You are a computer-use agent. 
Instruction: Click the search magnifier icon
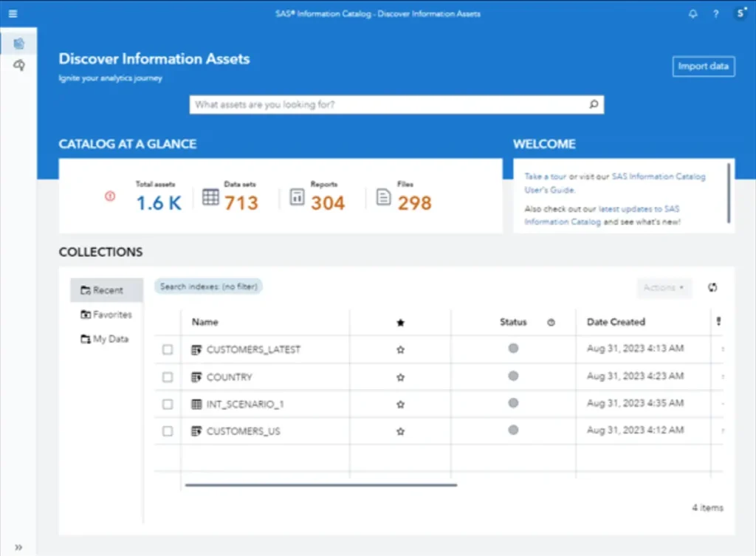coord(594,104)
